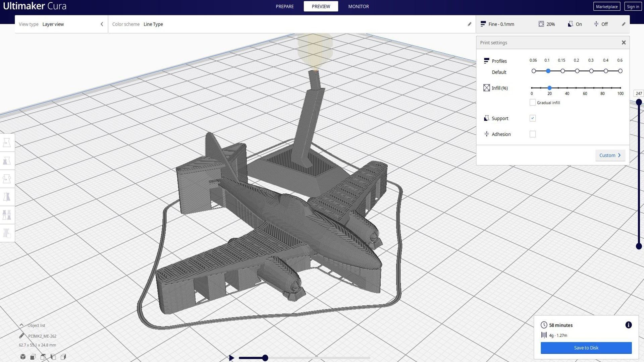Image resolution: width=644 pixels, height=362 pixels.
Task: Open Custom print settings
Action: tap(610, 155)
